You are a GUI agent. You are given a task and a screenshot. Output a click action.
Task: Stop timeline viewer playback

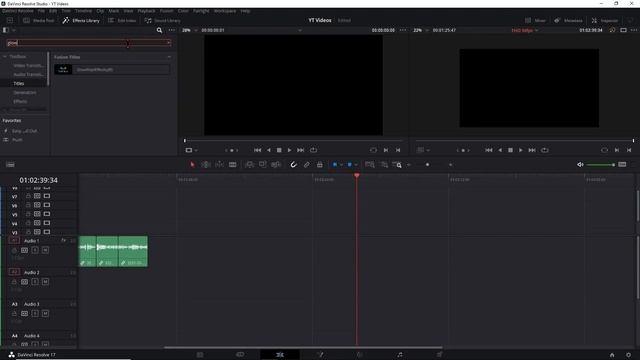click(510, 150)
